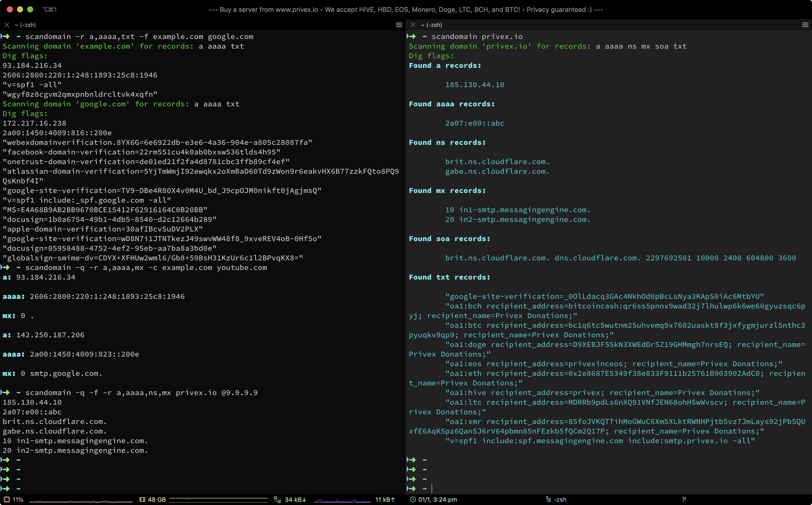Click the yellow minimize window button
The height and width of the screenshot is (505, 812).
20,9
